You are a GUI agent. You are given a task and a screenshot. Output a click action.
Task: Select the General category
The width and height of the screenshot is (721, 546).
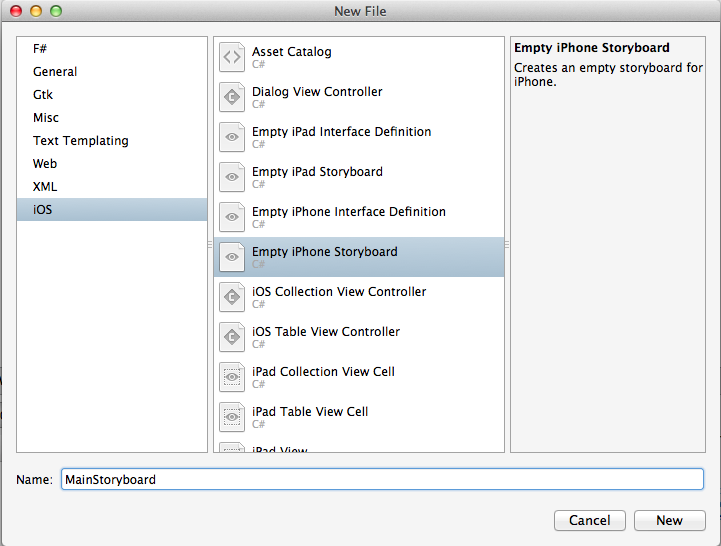point(55,72)
